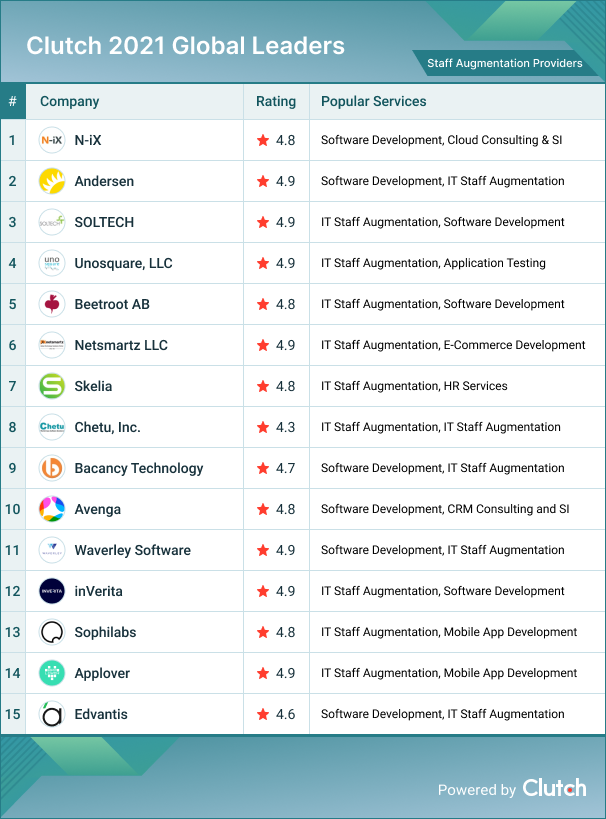Click the rating star in Andersen row
This screenshot has width=606, height=819.
[x=263, y=181]
